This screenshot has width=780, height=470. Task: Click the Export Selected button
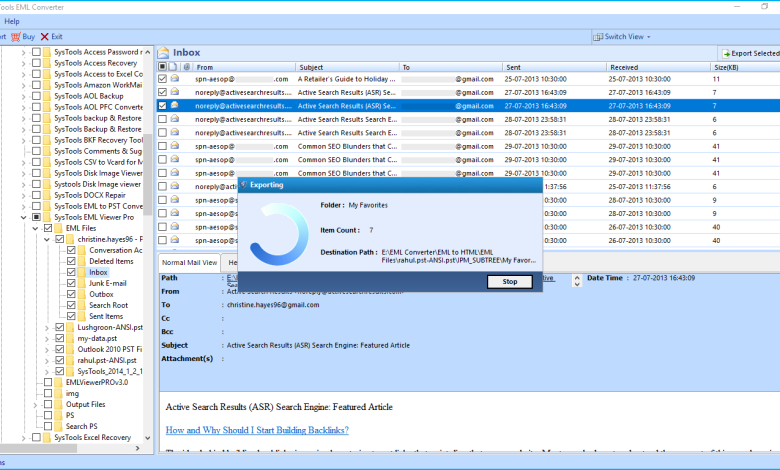[750, 53]
